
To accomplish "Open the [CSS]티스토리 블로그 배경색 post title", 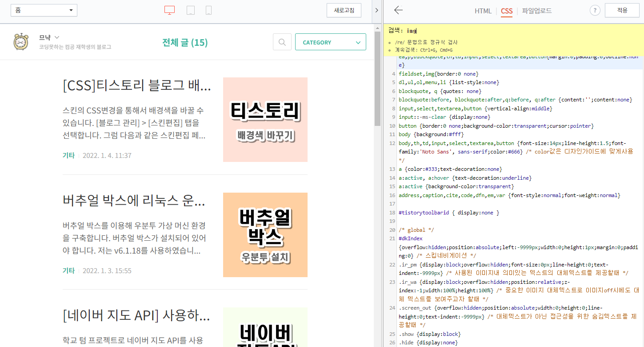I will pyautogui.click(x=137, y=85).
